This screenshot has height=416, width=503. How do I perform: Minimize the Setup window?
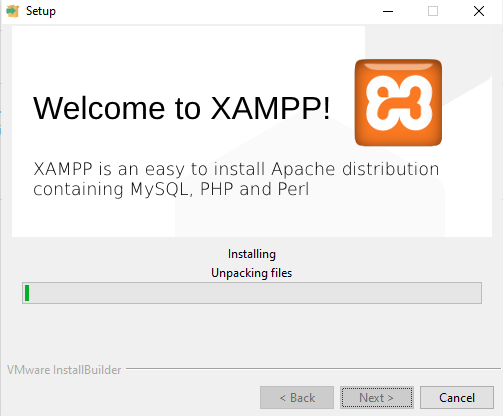tap(388, 11)
